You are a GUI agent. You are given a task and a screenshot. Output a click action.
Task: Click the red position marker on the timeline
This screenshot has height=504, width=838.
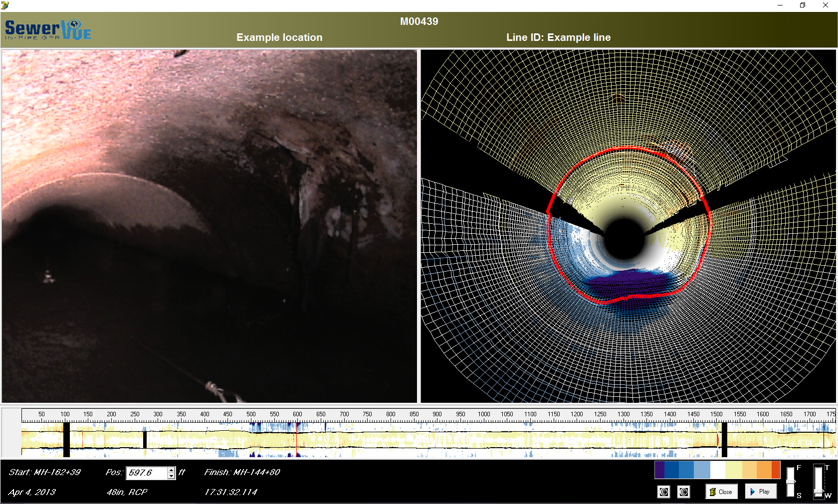point(296,440)
